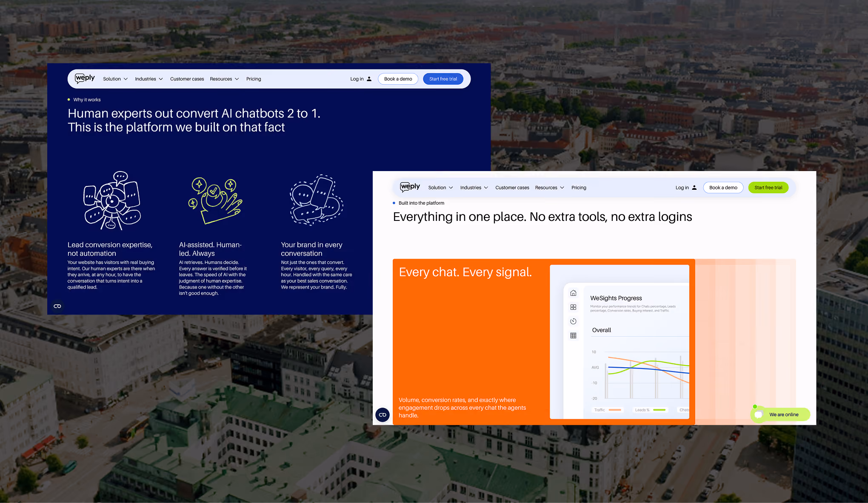Click the link icon badge in the blue window
Image resolution: width=868 pixels, height=503 pixels.
pyautogui.click(x=57, y=306)
